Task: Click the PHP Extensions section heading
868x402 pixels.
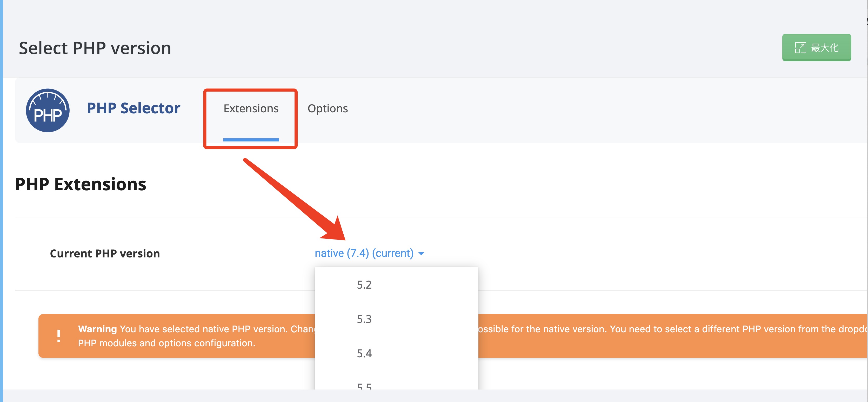Action: click(81, 184)
